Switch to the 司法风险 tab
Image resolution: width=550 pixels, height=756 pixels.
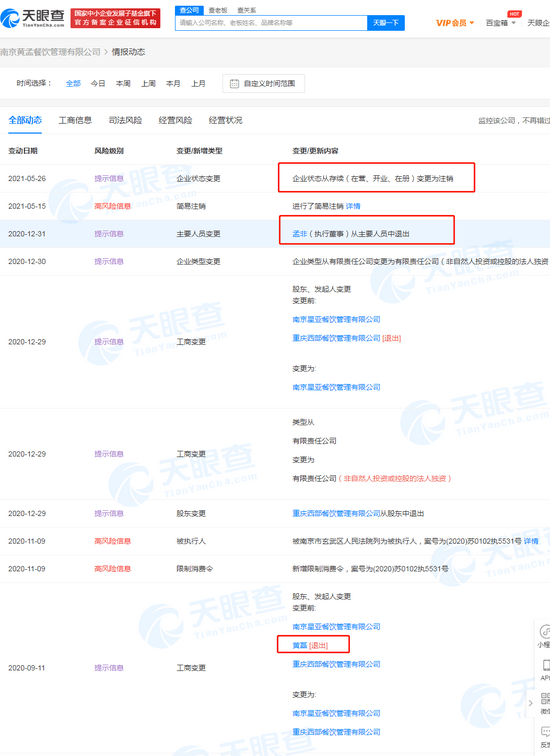point(125,120)
